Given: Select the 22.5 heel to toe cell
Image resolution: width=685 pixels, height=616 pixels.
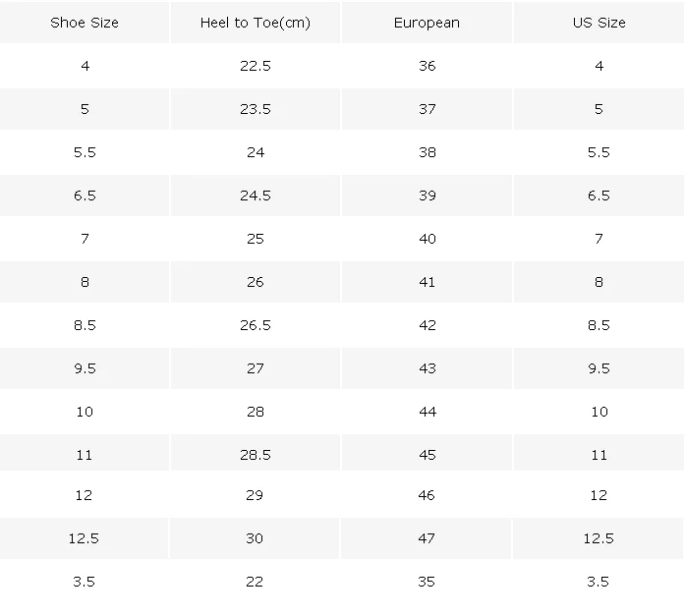Looking at the screenshot, I should [x=256, y=66].
